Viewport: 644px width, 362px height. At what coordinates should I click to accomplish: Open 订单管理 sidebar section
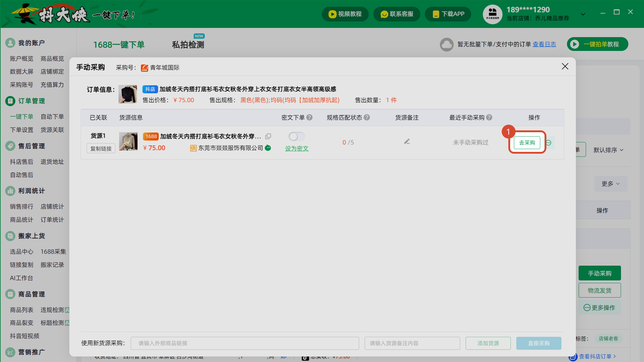pyautogui.click(x=25, y=101)
